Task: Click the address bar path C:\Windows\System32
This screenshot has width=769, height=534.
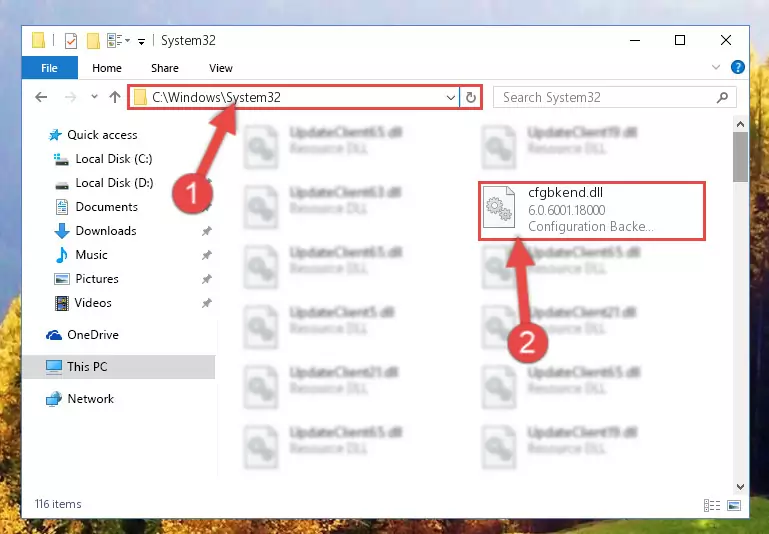Action: coord(216,97)
